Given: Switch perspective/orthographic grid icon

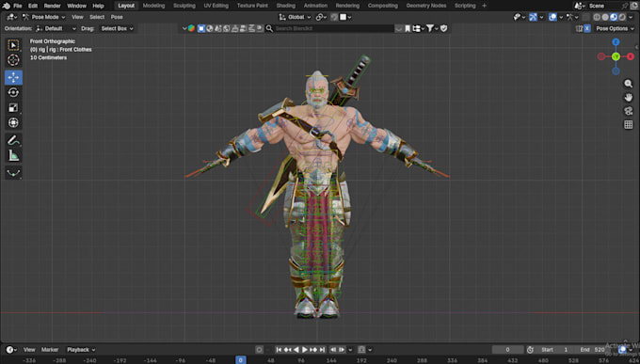Looking at the screenshot, I should tap(628, 125).
